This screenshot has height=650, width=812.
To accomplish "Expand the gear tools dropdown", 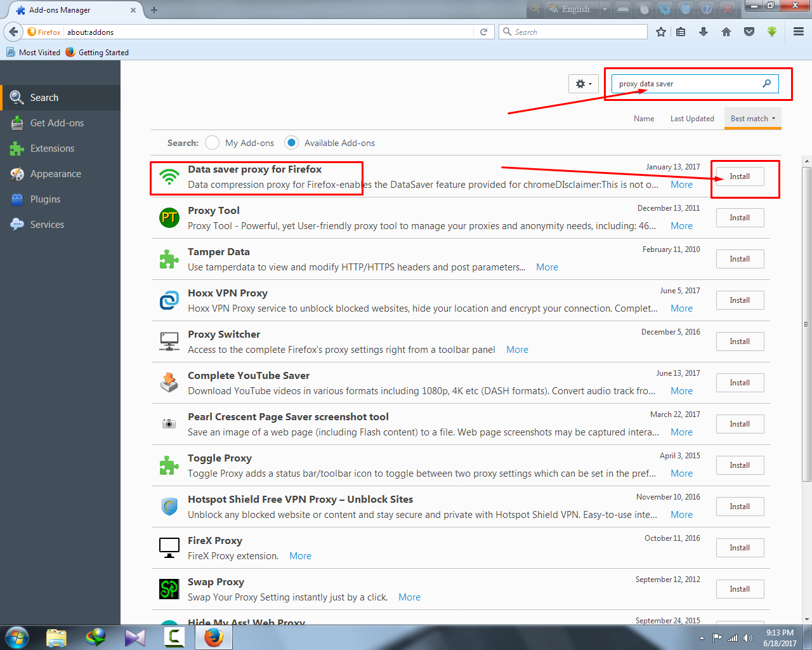I will [583, 84].
